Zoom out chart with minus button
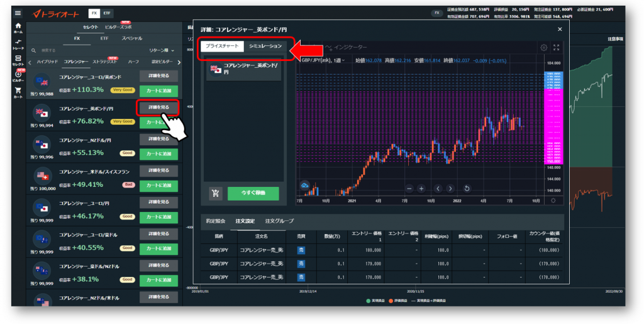Screen dimensions: 644x324 point(409,189)
